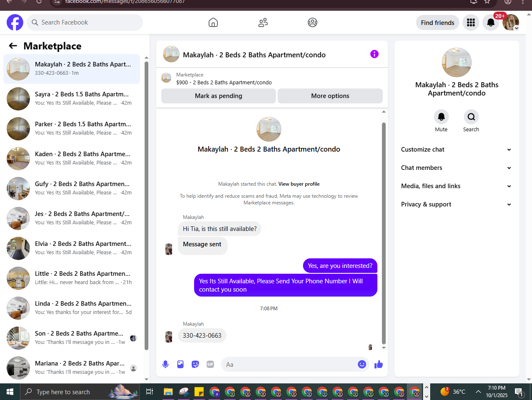Expand the Customize chat section
532x400 pixels.
coord(456,150)
